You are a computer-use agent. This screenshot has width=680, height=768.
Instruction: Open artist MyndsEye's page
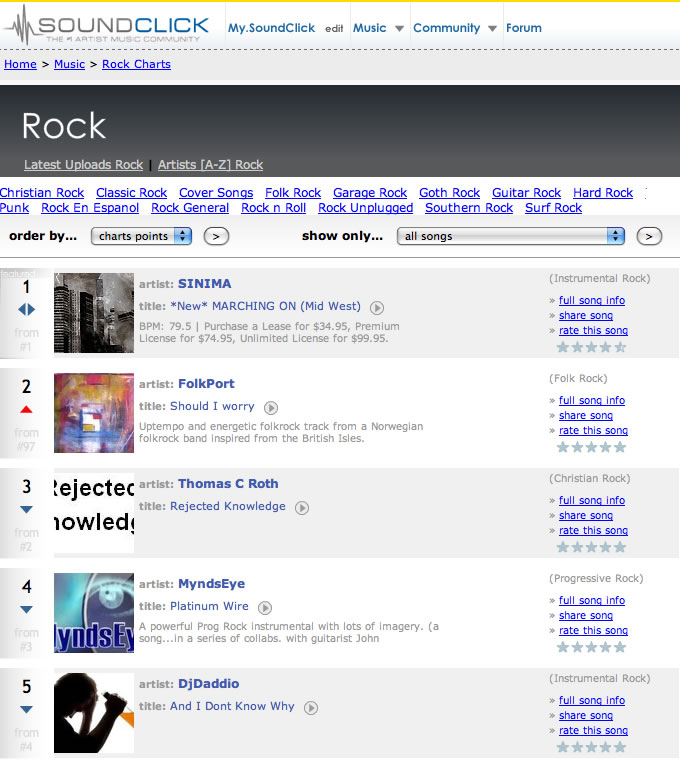click(x=212, y=584)
